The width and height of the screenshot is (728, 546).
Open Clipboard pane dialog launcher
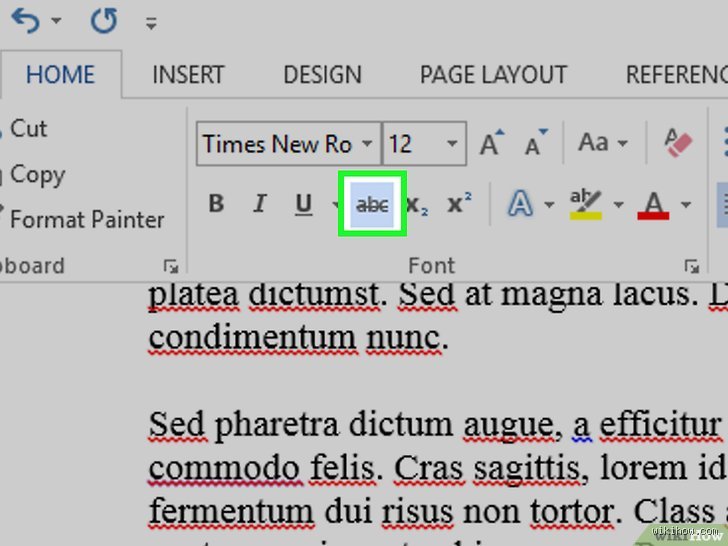170,266
